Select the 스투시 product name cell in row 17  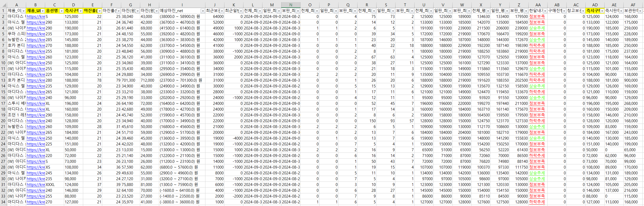coord(16,104)
